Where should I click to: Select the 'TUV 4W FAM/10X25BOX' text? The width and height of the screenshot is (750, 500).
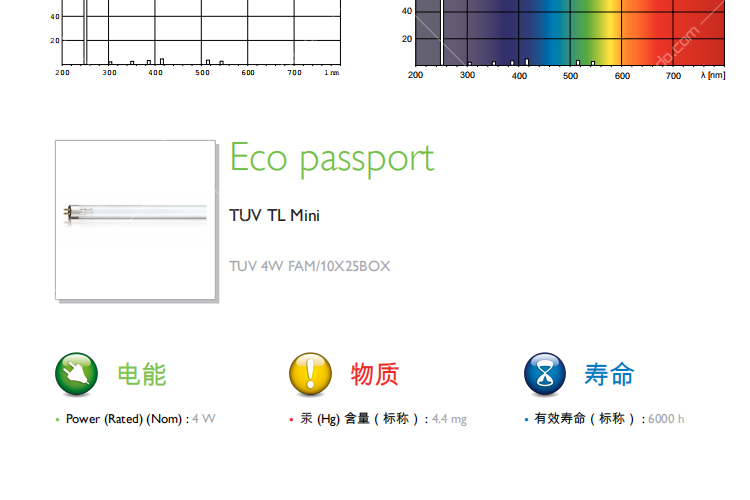coord(309,266)
